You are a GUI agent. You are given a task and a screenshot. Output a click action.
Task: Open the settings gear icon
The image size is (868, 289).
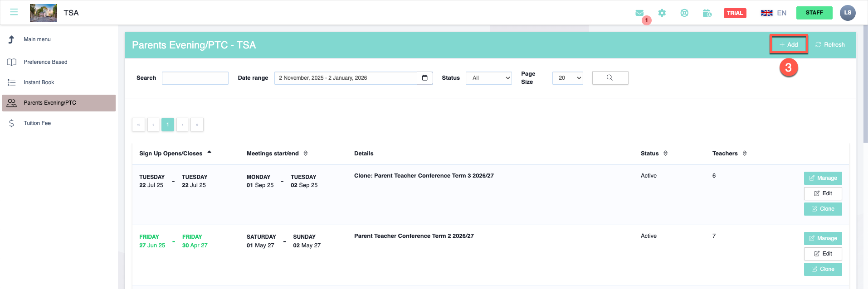(x=662, y=13)
